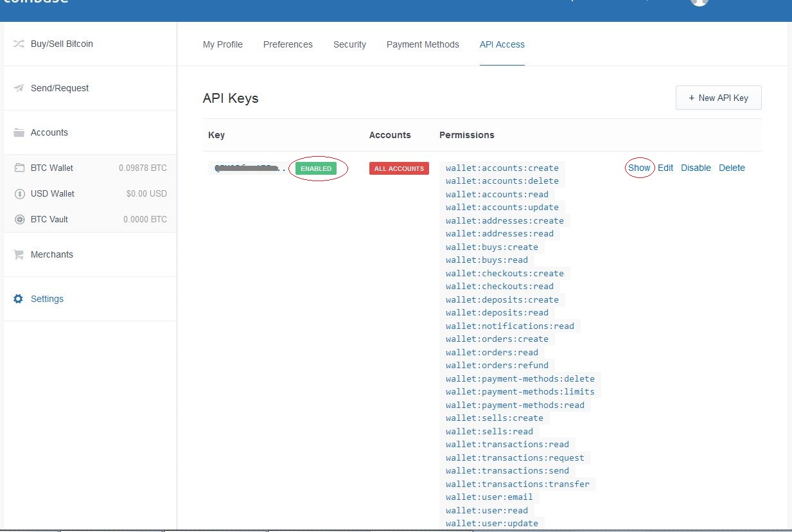Select the wallet:orders:create permission
This screenshot has height=532, width=792.
pyautogui.click(x=497, y=339)
